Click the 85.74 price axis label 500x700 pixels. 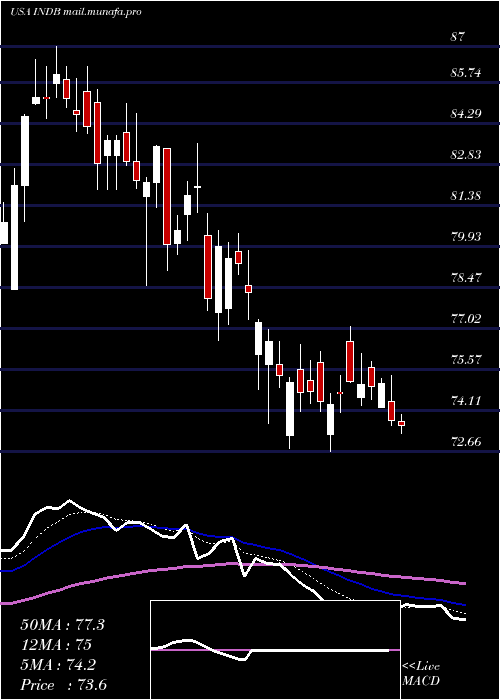(x=467, y=72)
